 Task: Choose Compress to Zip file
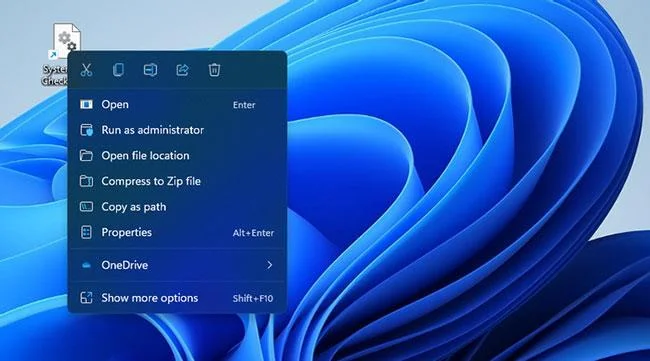pyautogui.click(x=177, y=181)
